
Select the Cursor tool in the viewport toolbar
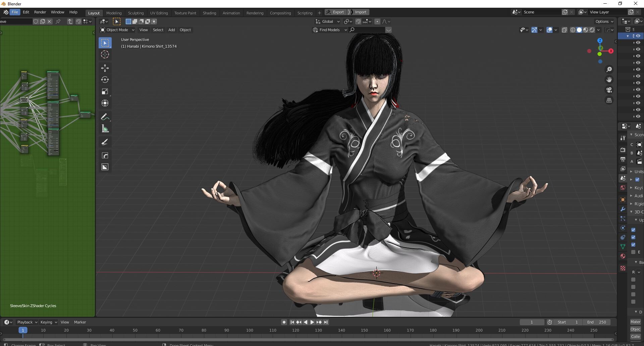tap(105, 54)
